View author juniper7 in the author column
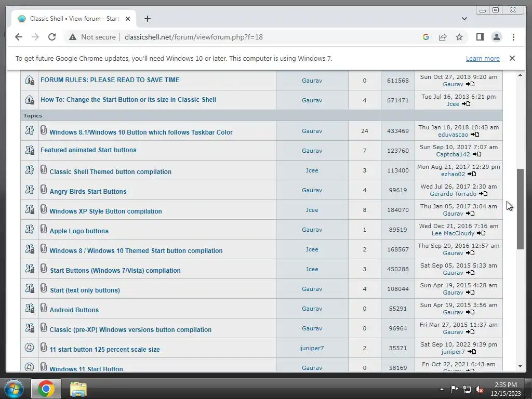 click(312, 348)
